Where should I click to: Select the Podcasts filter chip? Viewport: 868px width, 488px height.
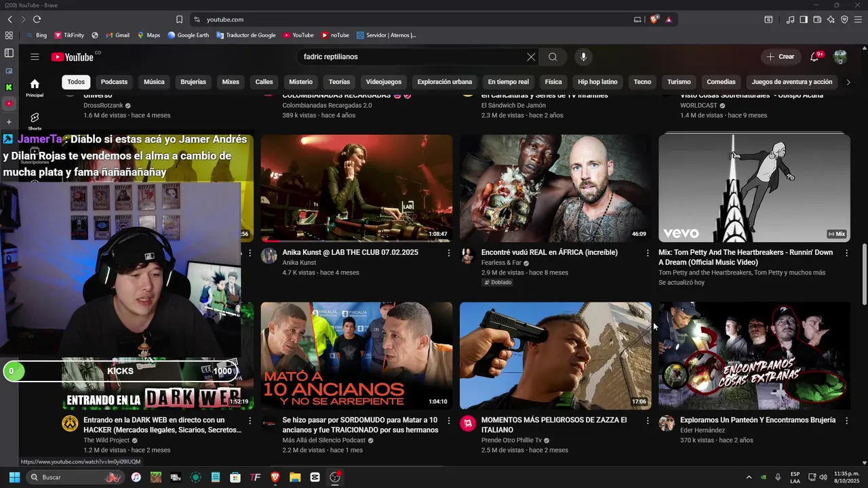(114, 82)
